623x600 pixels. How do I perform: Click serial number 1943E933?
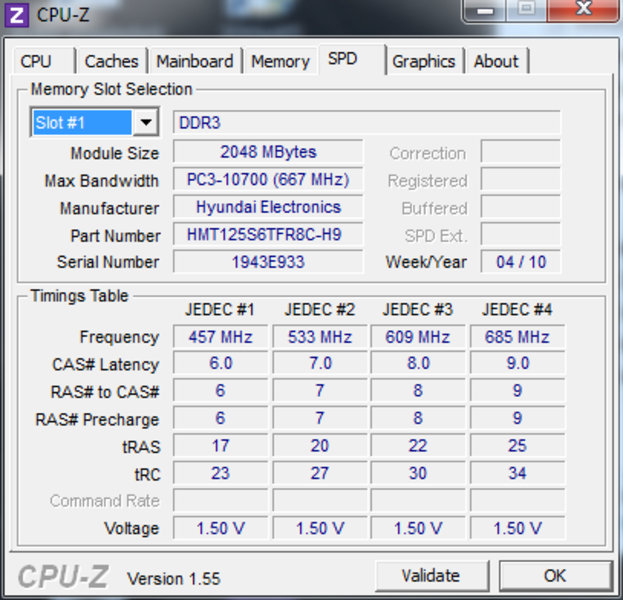point(268,262)
